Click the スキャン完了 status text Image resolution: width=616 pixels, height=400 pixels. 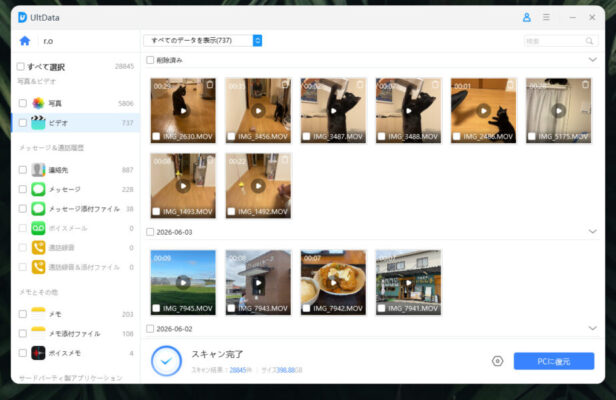(x=217, y=354)
